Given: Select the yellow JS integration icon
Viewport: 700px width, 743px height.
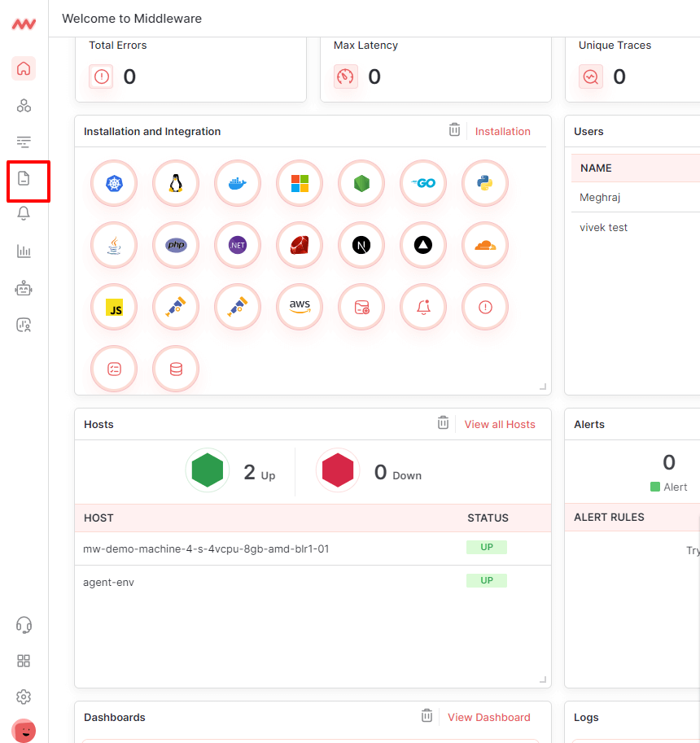Looking at the screenshot, I should 114,307.
